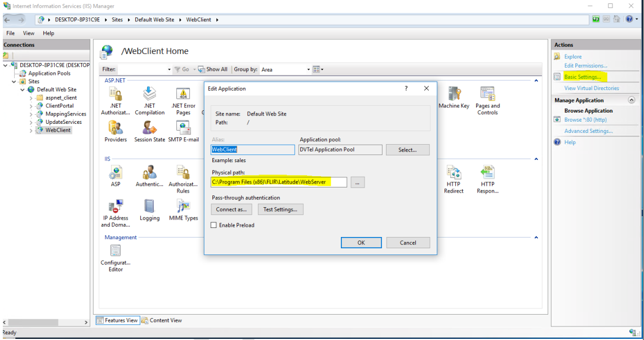Screen dimensions: 644x340
Task: Switch to the Content View tab
Action: click(162, 320)
